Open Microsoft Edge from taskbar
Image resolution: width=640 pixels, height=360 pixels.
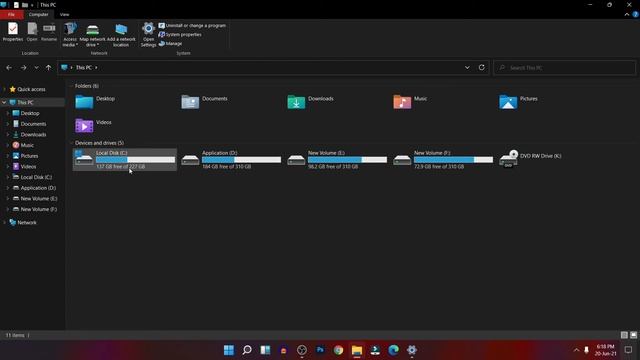393,350
